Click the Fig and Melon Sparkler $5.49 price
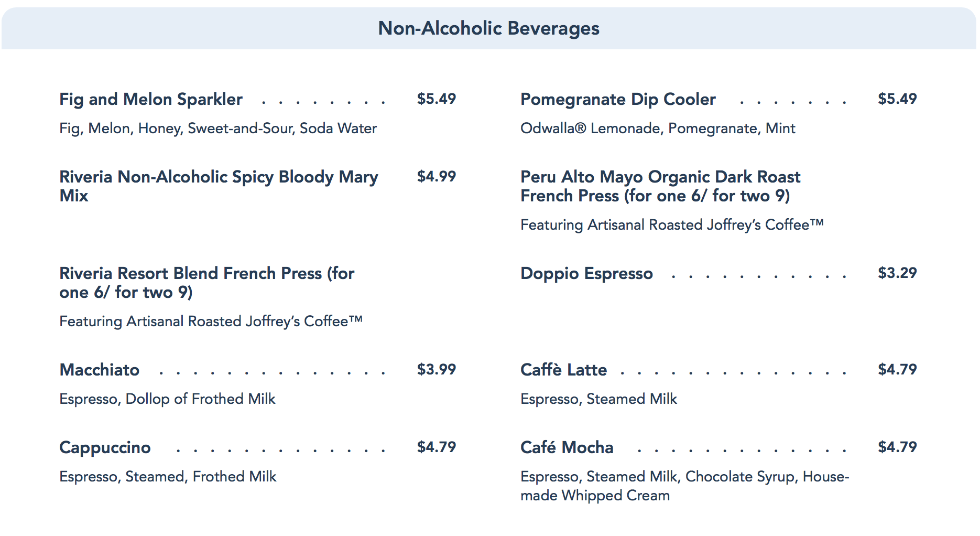This screenshot has height=536, width=980. [x=436, y=99]
